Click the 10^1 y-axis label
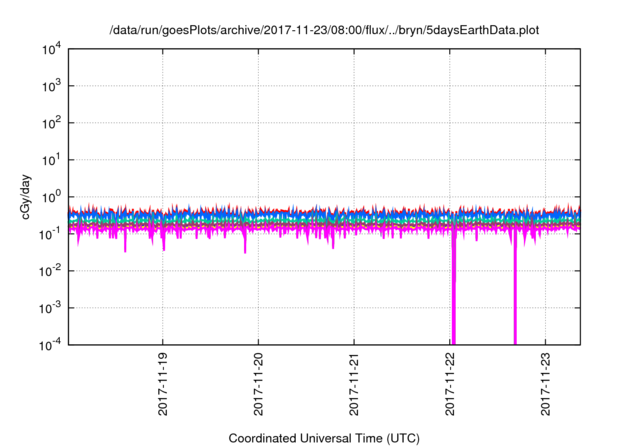Screen dimensions: 640x448 click(x=51, y=160)
